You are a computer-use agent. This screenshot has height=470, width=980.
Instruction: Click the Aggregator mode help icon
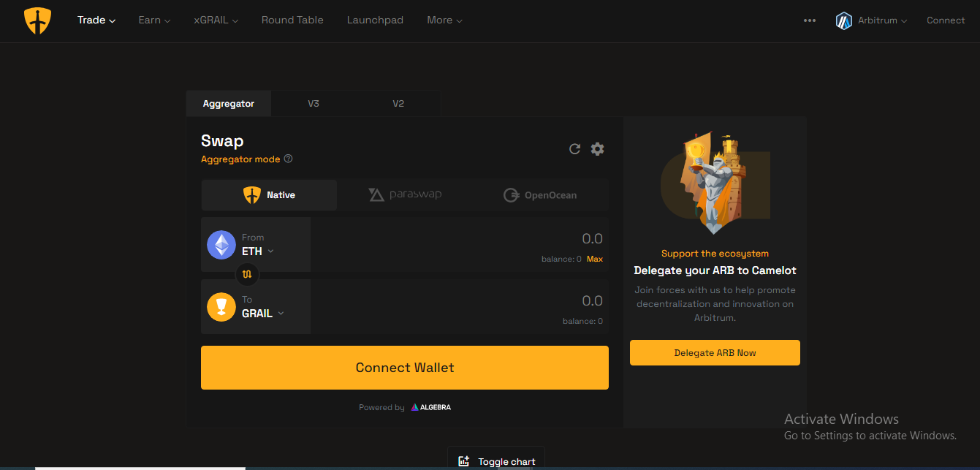288,159
